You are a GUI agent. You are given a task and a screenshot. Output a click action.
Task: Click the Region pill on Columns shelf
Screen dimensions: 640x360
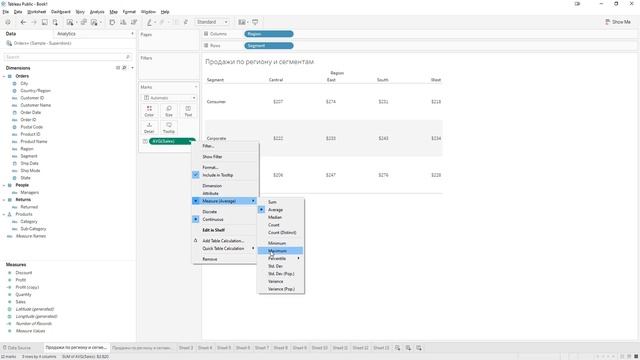coord(269,34)
